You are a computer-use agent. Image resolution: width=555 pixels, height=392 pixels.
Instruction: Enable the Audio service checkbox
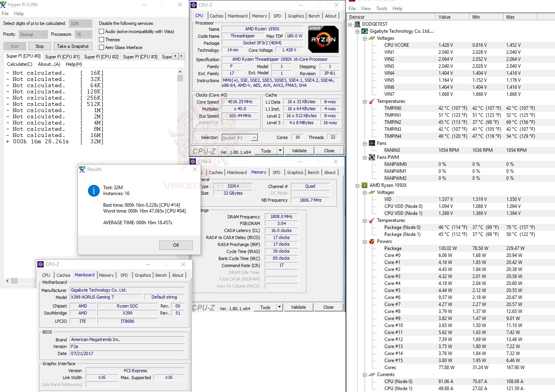(101, 32)
